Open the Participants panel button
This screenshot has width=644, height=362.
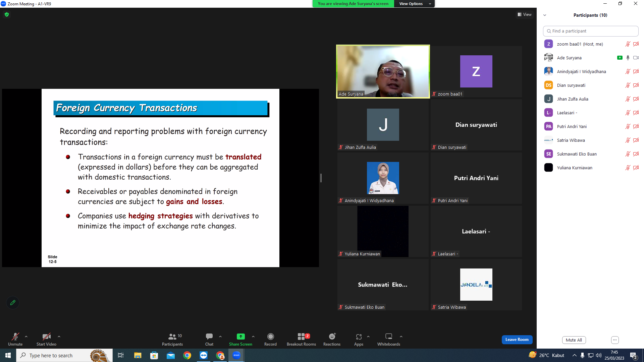pos(172,339)
